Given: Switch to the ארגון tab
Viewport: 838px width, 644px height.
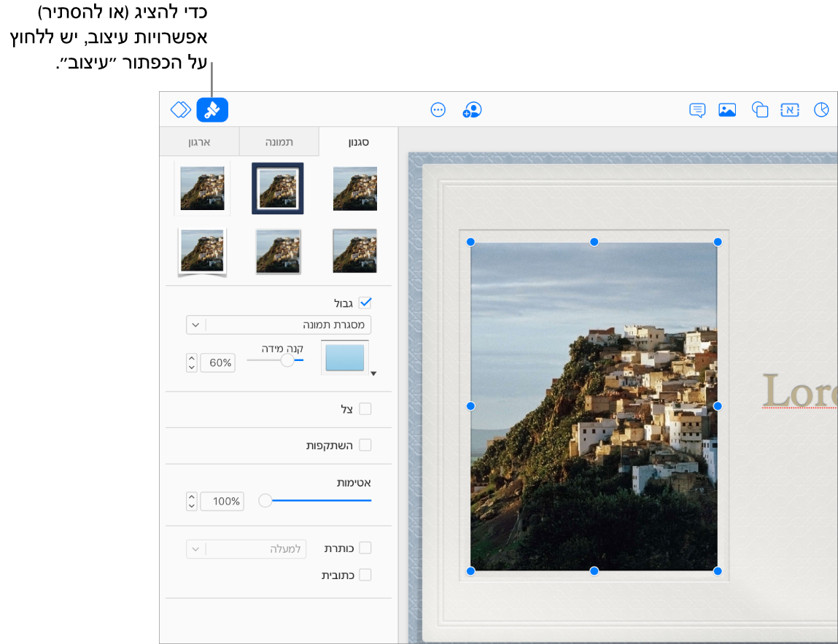Looking at the screenshot, I should [x=199, y=141].
